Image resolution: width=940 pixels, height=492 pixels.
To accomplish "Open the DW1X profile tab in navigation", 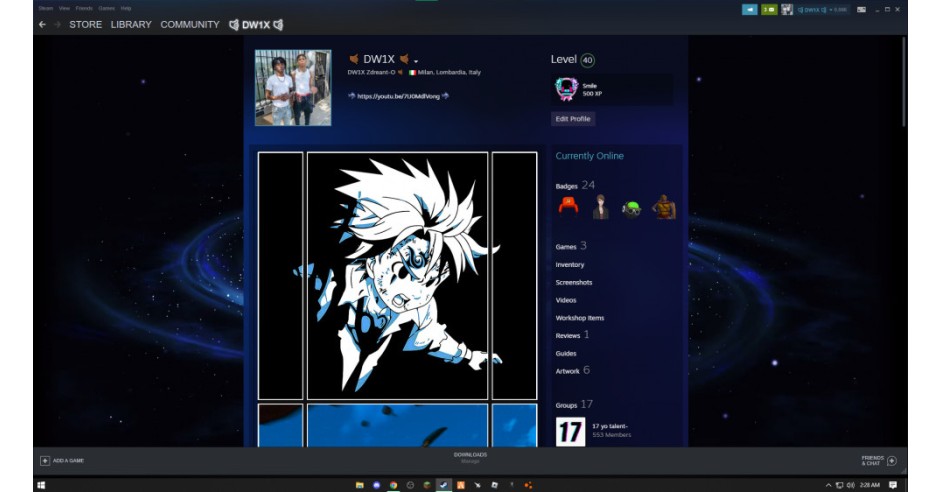I will point(256,25).
